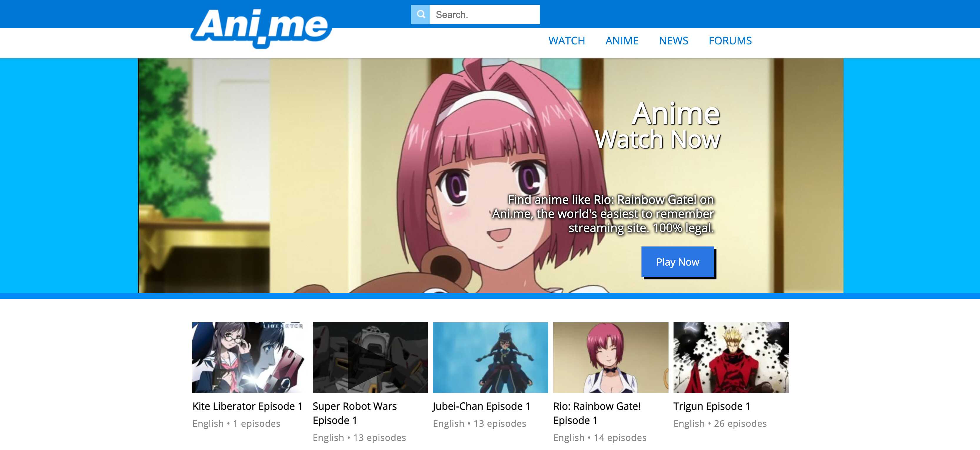The height and width of the screenshot is (450, 980).
Task: Open the FORUMS page
Action: pyautogui.click(x=730, y=41)
